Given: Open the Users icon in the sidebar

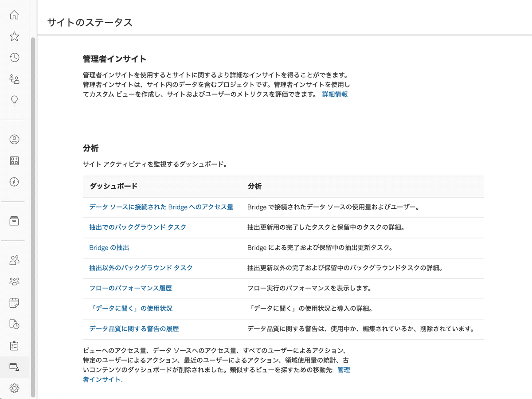Looking at the screenshot, I should (14, 260).
